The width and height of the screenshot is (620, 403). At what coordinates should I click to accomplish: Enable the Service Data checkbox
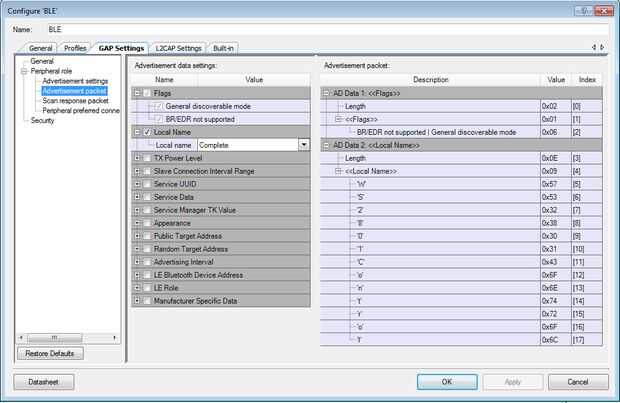147,197
